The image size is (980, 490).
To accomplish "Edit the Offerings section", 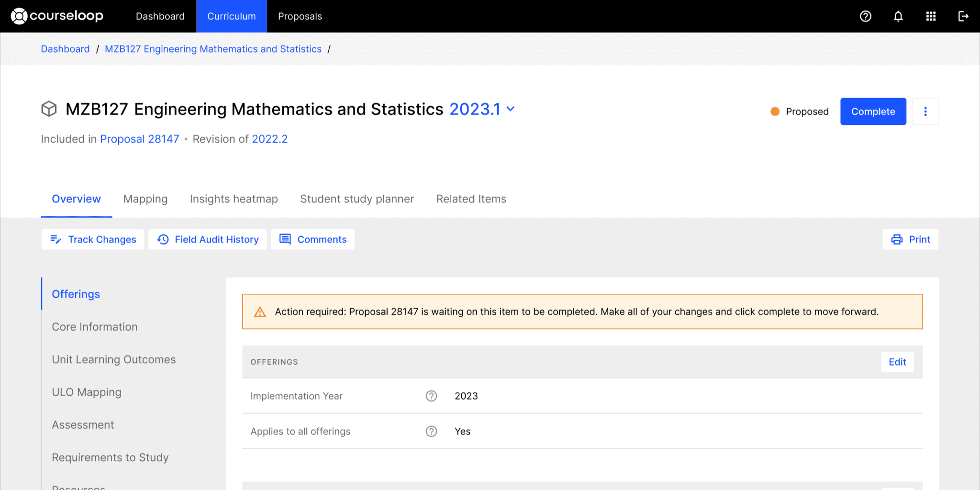I will tap(897, 362).
